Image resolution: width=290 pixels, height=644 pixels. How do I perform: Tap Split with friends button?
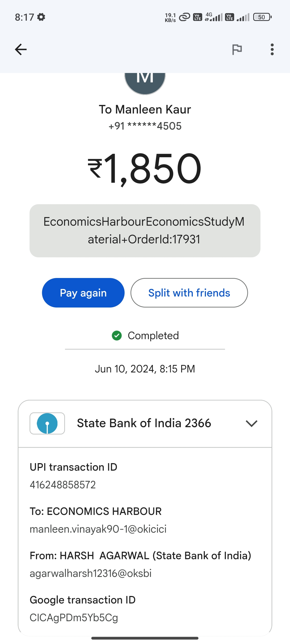click(x=189, y=293)
